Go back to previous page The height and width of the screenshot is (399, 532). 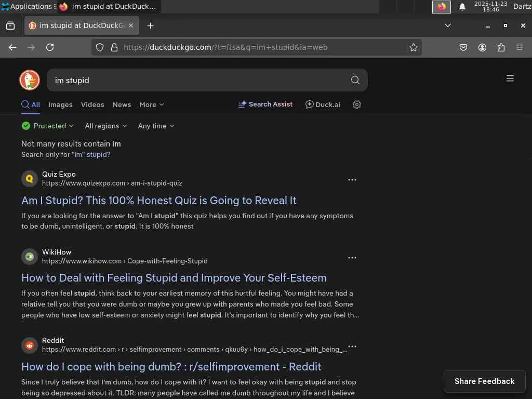[x=12, y=47]
